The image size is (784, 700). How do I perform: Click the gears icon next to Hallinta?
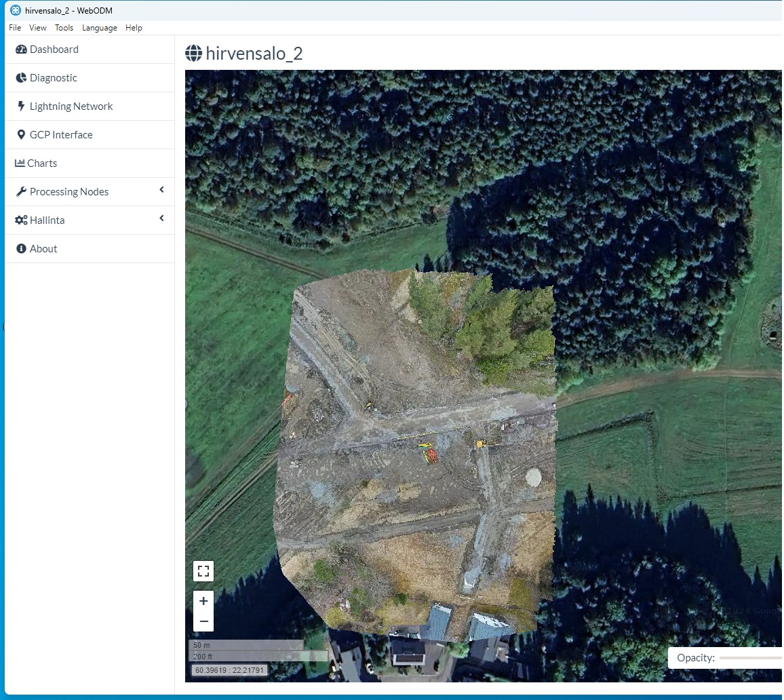(x=20, y=220)
